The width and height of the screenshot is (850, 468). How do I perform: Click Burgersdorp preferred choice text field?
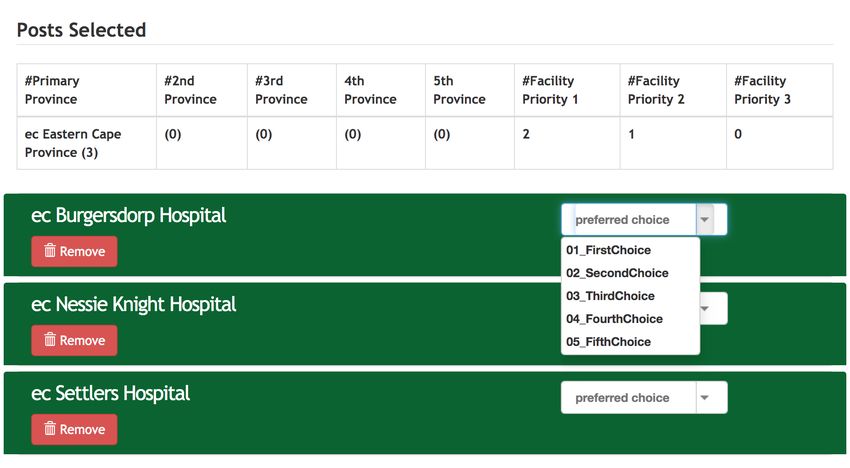coord(629,220)
